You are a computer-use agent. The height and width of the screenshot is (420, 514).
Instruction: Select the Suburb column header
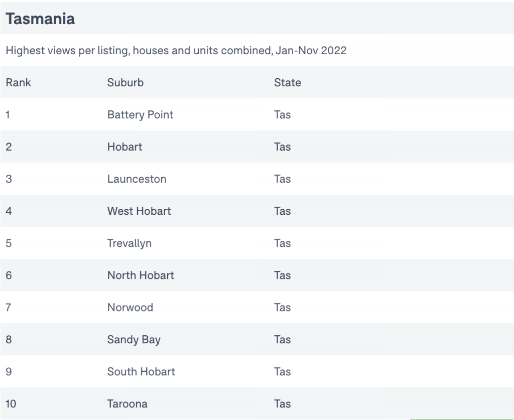point(125,83)
